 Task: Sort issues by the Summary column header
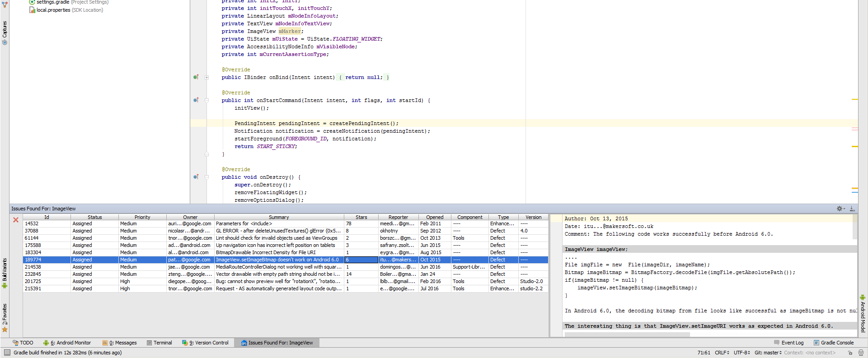(279, 217)
